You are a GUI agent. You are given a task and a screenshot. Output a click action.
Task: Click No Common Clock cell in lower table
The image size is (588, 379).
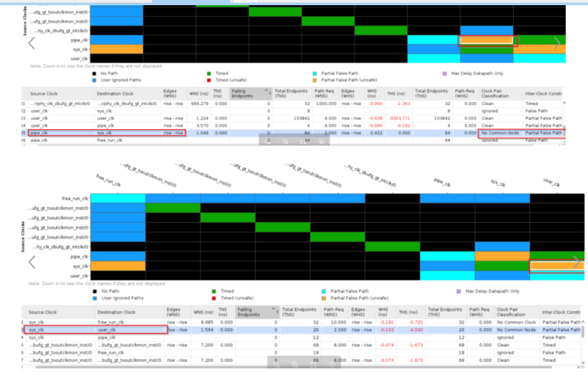pyautogui.click(x=516, y=322)
